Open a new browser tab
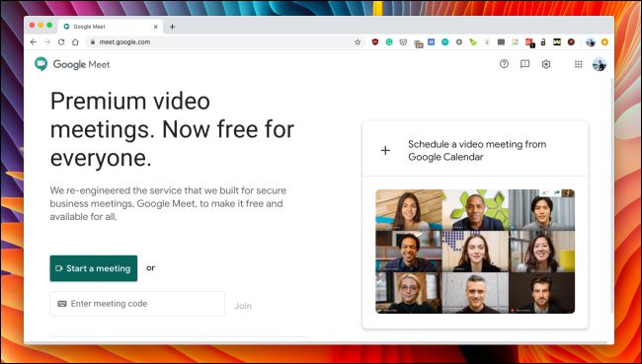642x364 pixels. point(173,27)
